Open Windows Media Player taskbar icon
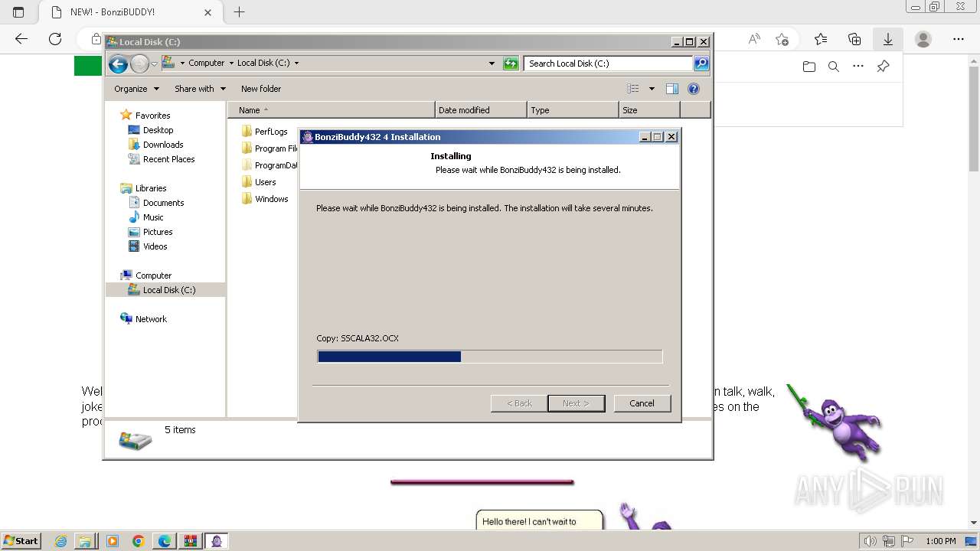The image size is (980, 551). [113, 541]
